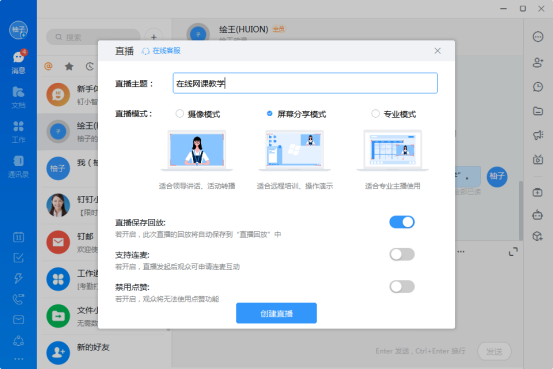Image resolution: width=553 pixels, height=369 pixels.
Task: Click the clock recent filter icon
Action: click(x=90, y=66)
